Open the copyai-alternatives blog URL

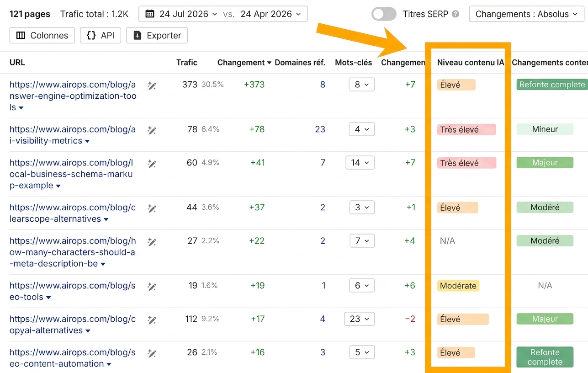click(73, 325)
